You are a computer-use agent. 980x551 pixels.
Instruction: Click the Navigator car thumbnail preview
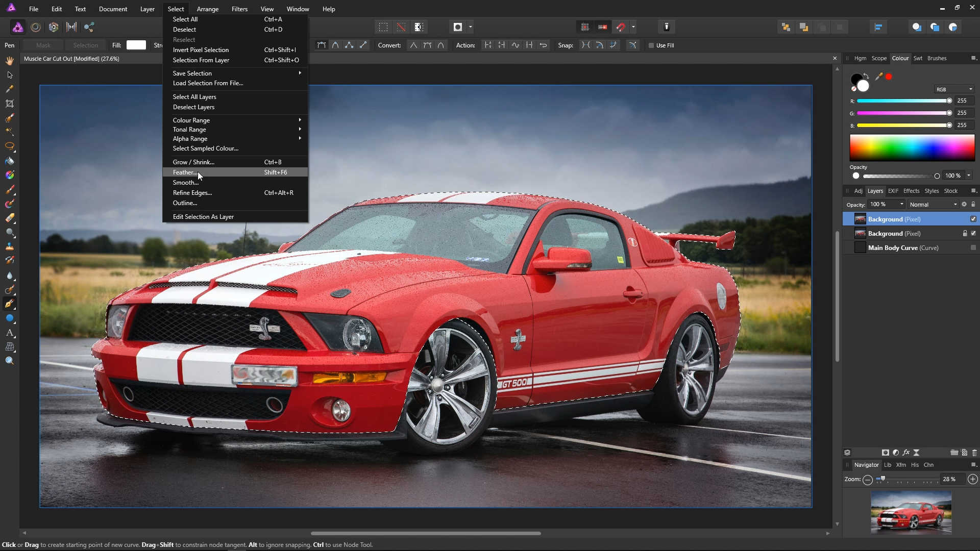pyautogui.click(x=911, y=512)
